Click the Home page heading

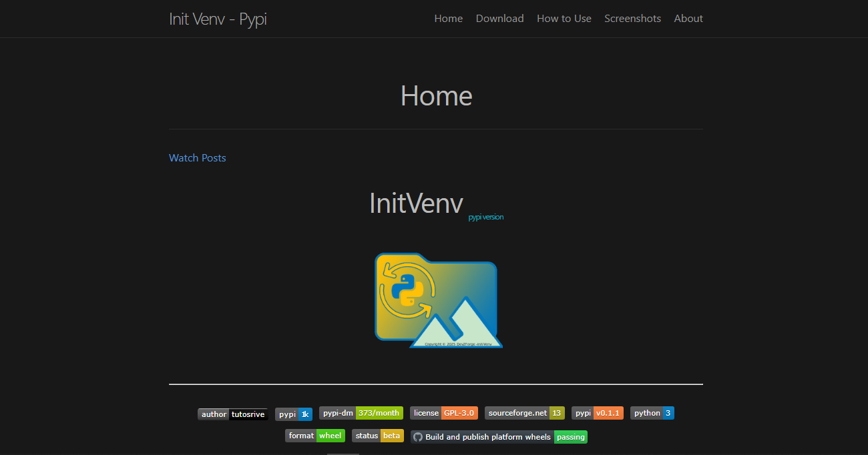pyautogui.click(x=436, y=96)
